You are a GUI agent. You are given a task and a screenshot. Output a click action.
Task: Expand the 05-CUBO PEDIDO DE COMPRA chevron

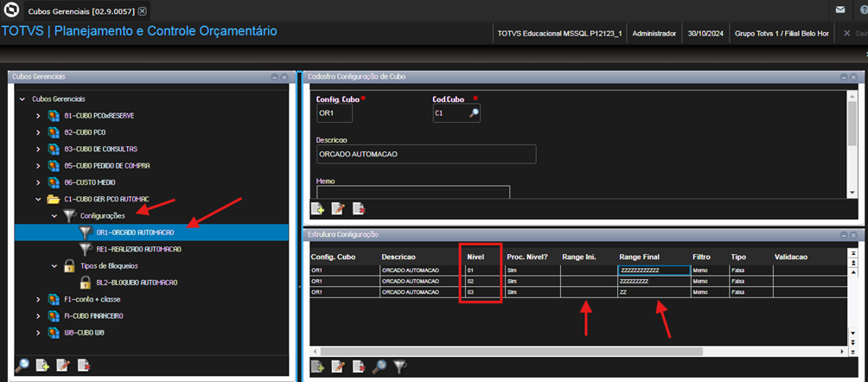[x=38, y=166]
